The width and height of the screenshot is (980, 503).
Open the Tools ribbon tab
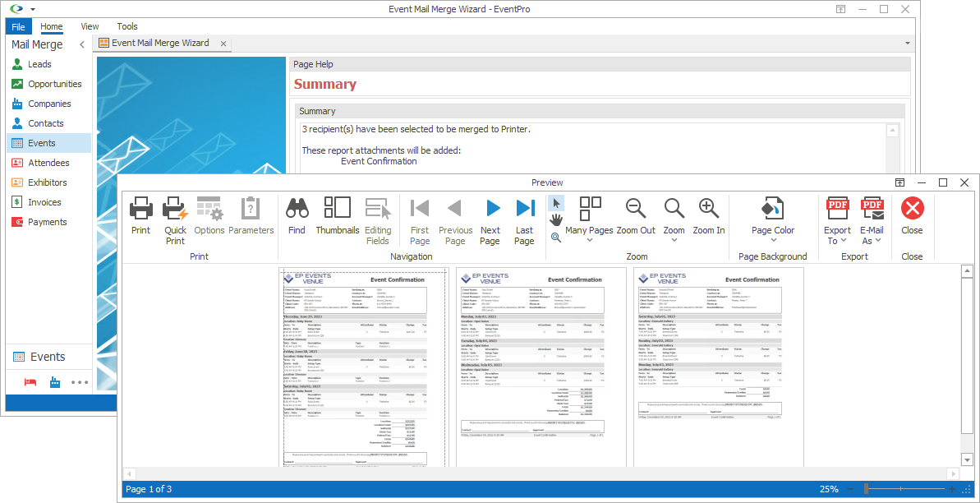point(127,26)
